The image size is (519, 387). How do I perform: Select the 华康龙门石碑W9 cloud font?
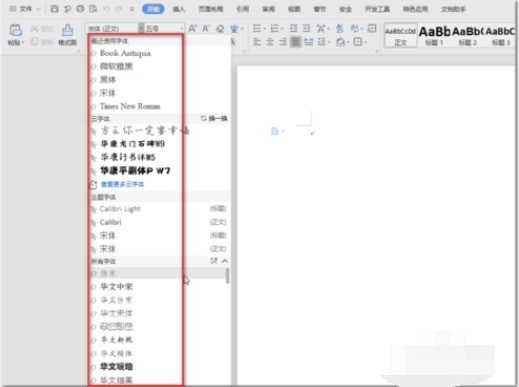[x=133, y=144]
